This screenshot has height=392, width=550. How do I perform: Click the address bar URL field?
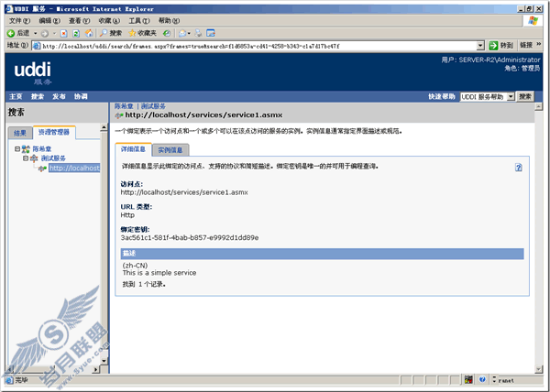[258, 46]
